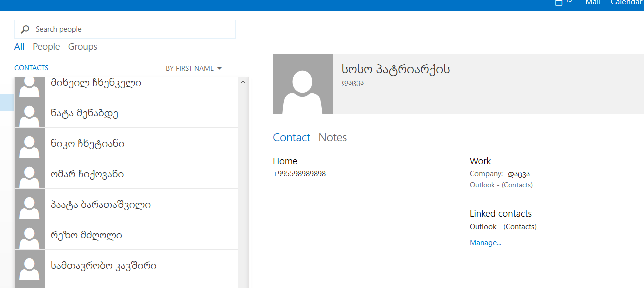Viewport: 644px width, 288px height.
Task: Switch to the People filter tab
Action: tap(46, 47)
